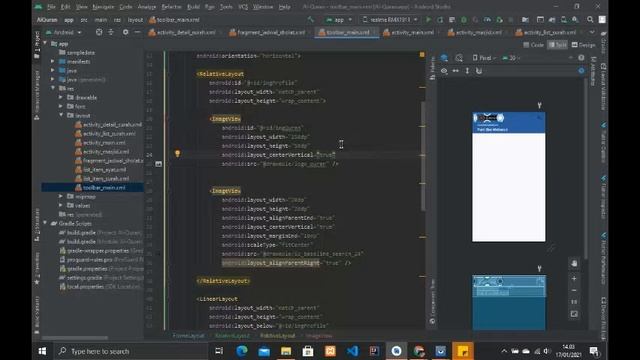
Task: Click the Select Opened File target icon
Action: tap(99, 32)
